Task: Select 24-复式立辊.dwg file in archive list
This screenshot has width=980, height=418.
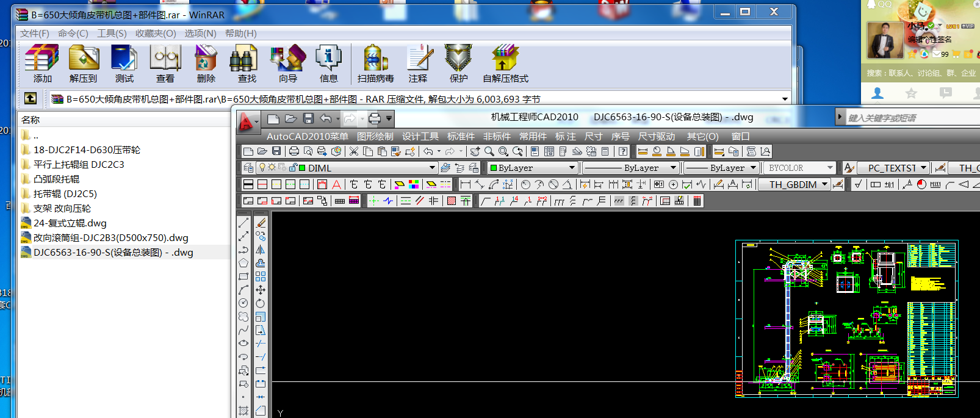Action: tap(70, 223)
